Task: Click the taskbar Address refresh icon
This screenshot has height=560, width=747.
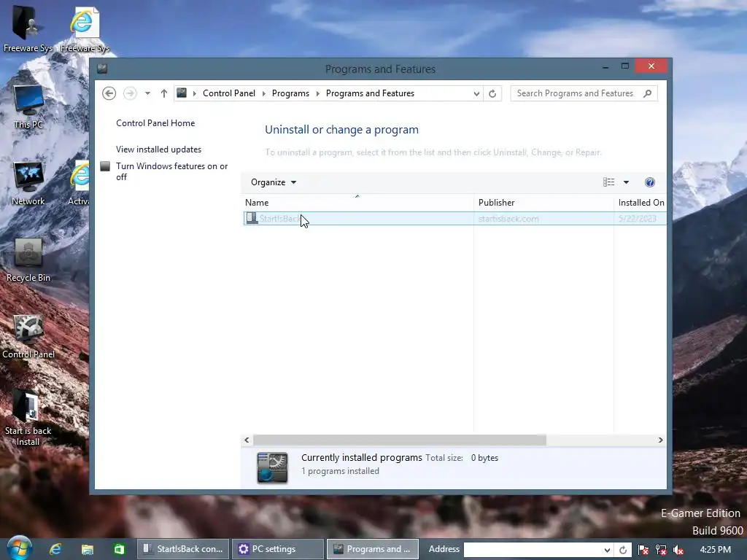Action: coord(623,550)
